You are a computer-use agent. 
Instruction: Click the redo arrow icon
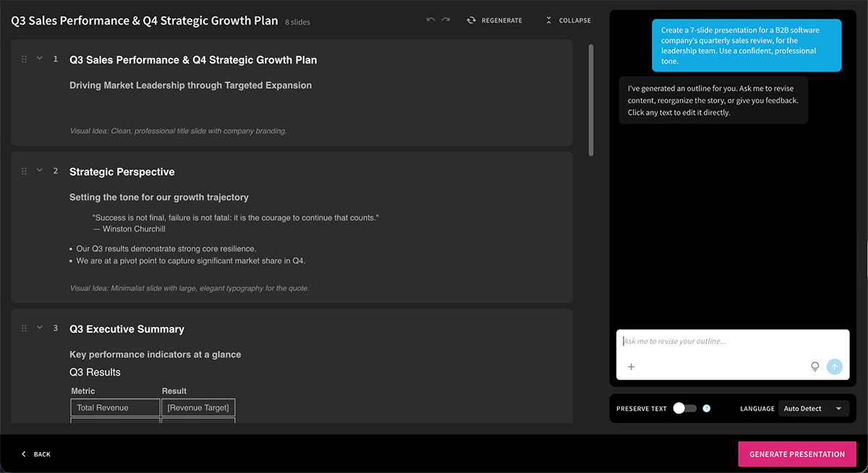tap(446, 20)
